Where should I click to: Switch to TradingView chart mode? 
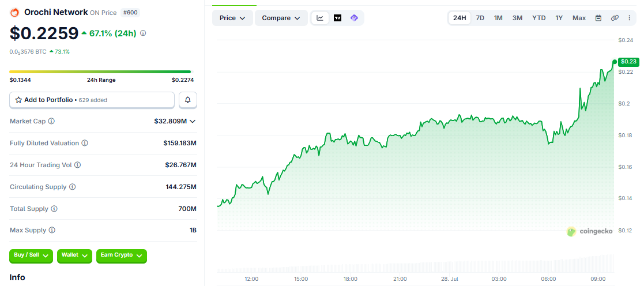pyautogui.click(x=338, y=18)
